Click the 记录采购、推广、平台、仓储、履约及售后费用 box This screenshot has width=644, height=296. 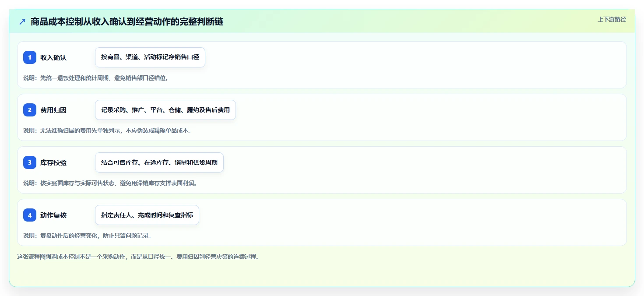coord(165,110)
